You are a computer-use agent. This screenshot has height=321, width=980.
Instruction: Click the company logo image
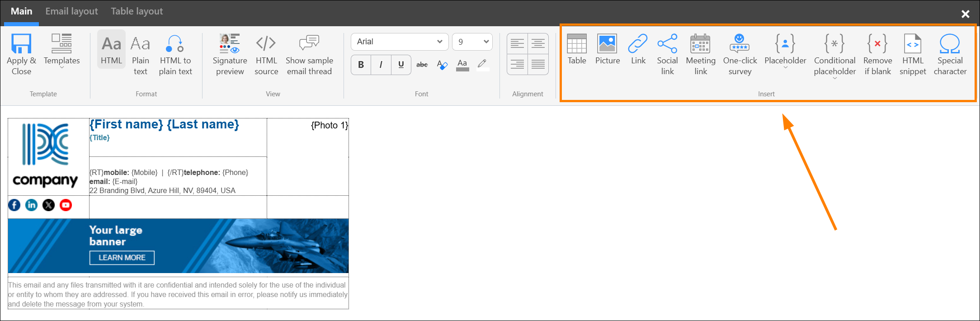tap(45, 155)
